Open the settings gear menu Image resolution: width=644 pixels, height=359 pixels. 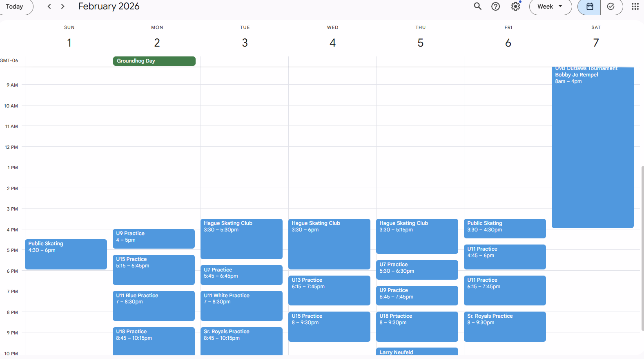click(x=516, y=7)
